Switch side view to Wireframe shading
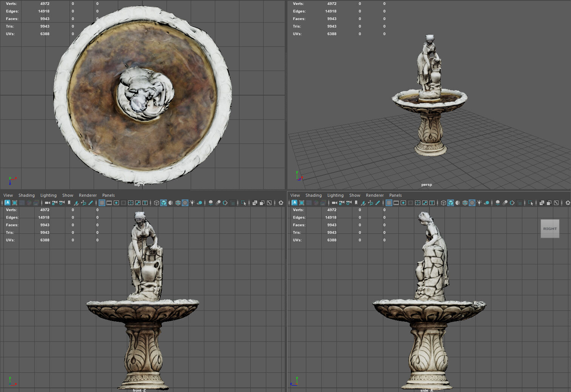571x392 pixels. (443, 203)
